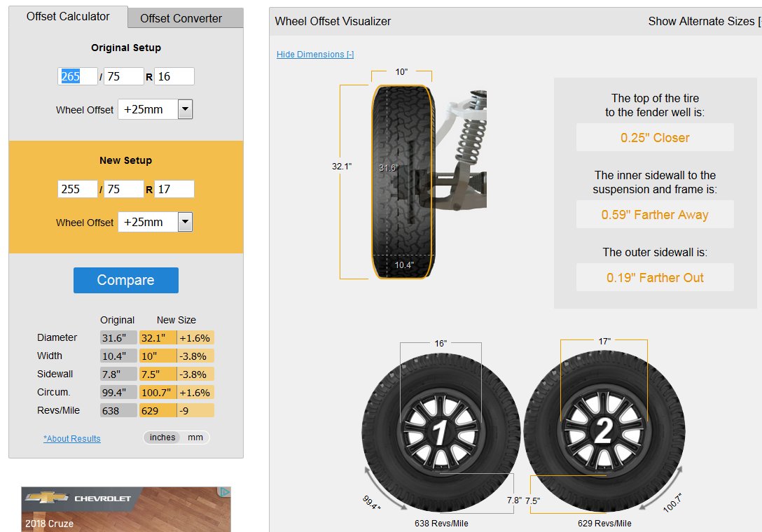
Task: Edit the New Setup aspect ratio field
Action: coord(123,189)
